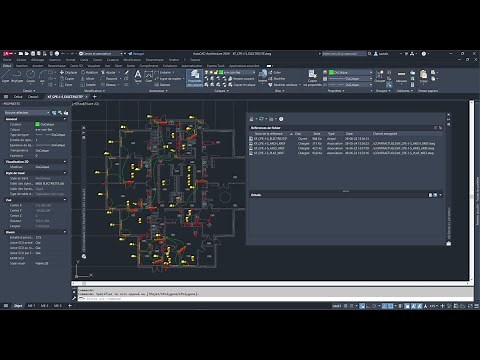Image resolution: width=480 pixels, height=360 pixels.
Task: Switch to the Gérer ribbon tab
Action: click(x=118, y=66)
